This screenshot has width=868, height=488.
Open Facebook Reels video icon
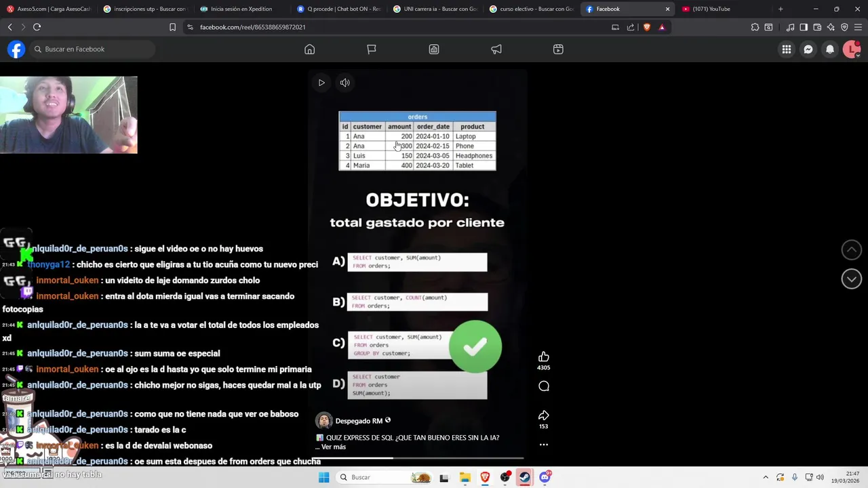[558, 49]
